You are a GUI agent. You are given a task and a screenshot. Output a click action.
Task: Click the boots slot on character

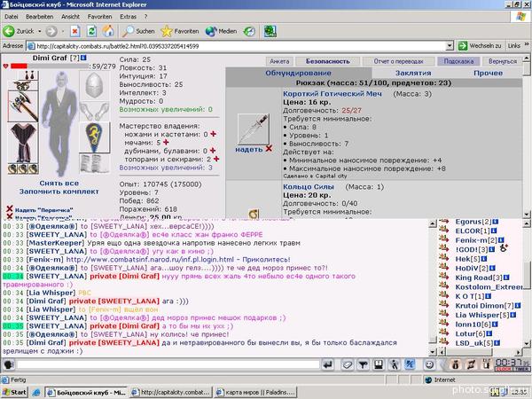pos(94,164)
